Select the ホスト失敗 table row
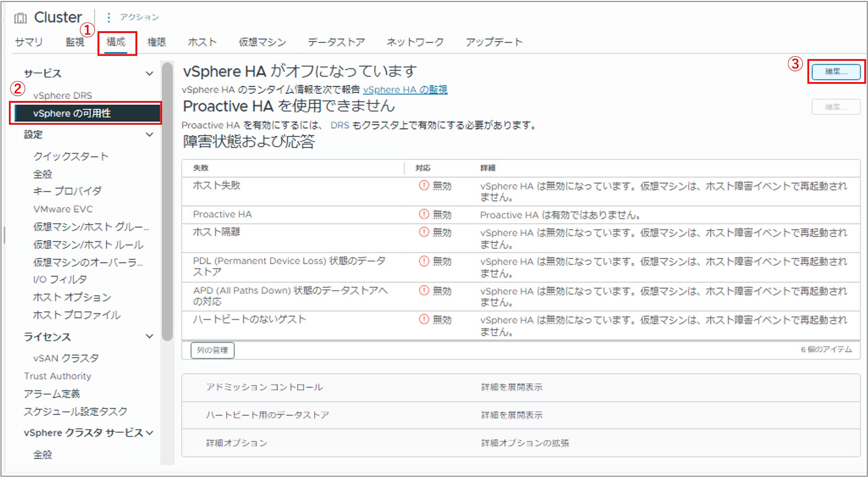 pos(521,192)
